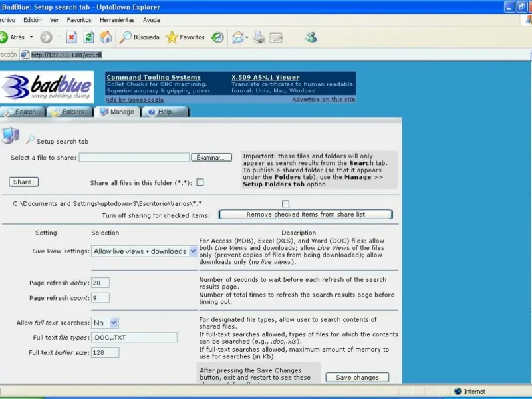Screen dimensions: 532x399
Task: Select the Manage tab
Action: 118,112
